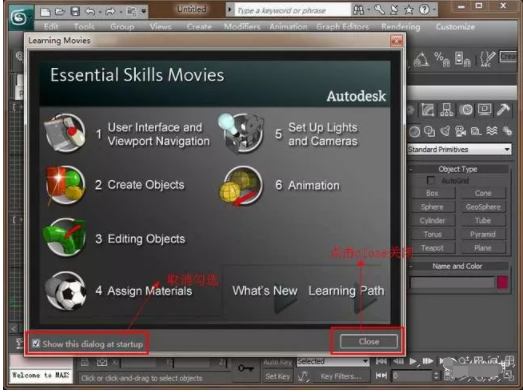Uncheck Show this dialog at startup

tap(36, 343)
